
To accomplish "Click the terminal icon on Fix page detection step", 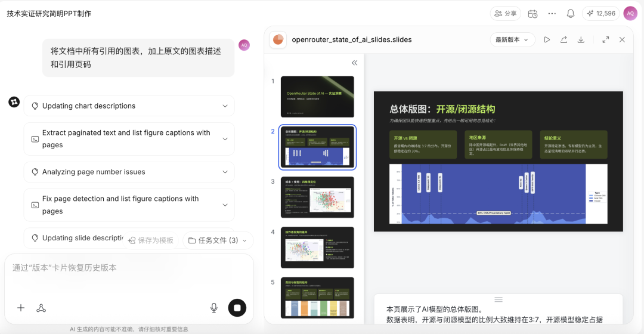I will 35,205.
